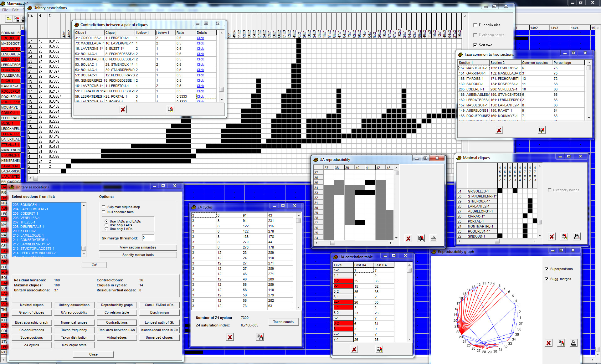
Task: Open Click details link for BOUJAC-1 / STMENOUX-1* row
Action: coord(200,64)
